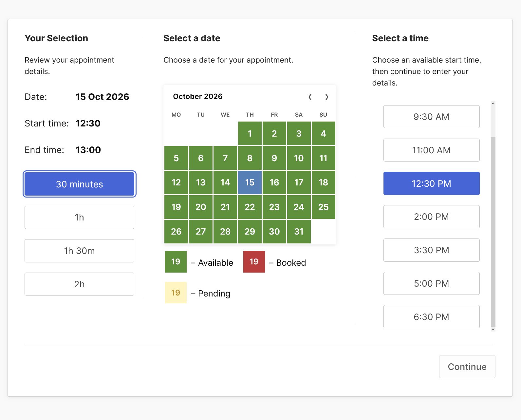Select October 29 in the calendar
Viewport: 521px width, 420px height.
coord(250,232)
